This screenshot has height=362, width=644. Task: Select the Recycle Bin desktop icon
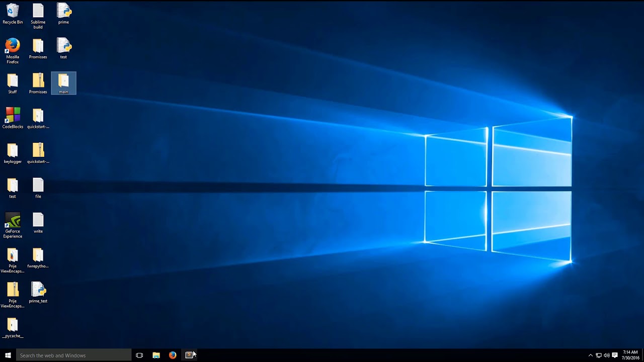click(13, 14)
